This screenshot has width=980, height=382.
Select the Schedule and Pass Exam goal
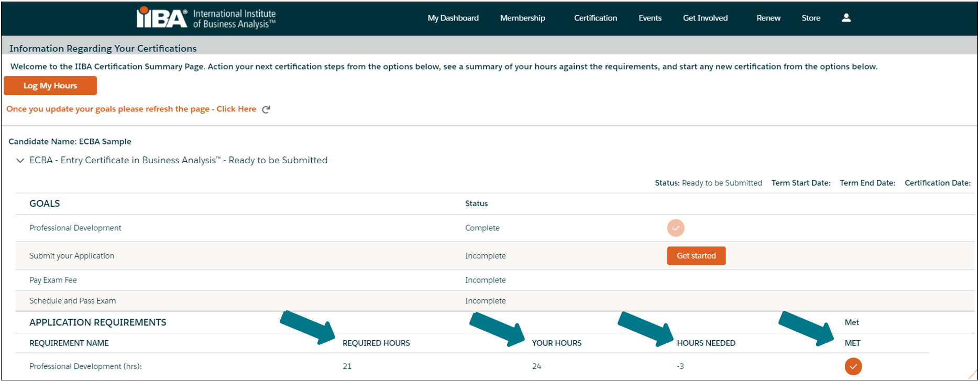[73, 301]
